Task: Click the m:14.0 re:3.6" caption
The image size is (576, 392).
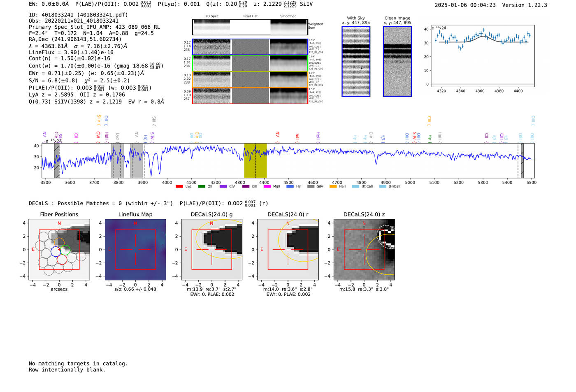Action: click(288, 289)
